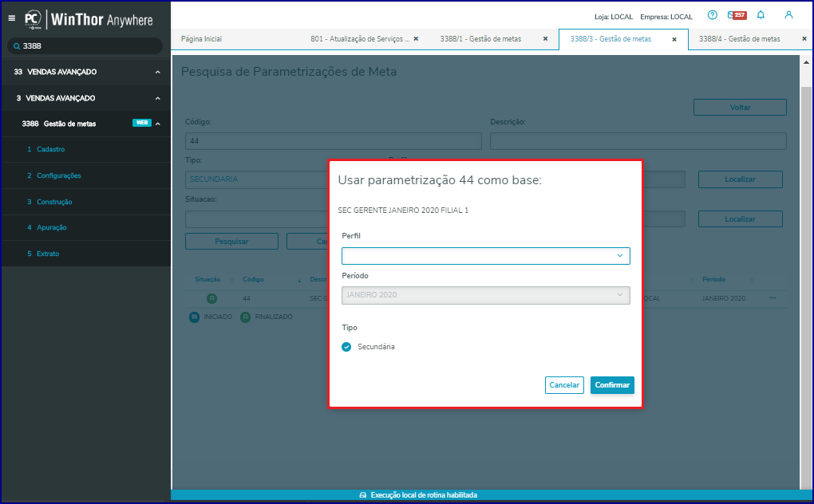Open the Período JANEIRO 2020 dropdown

(485, 295)
